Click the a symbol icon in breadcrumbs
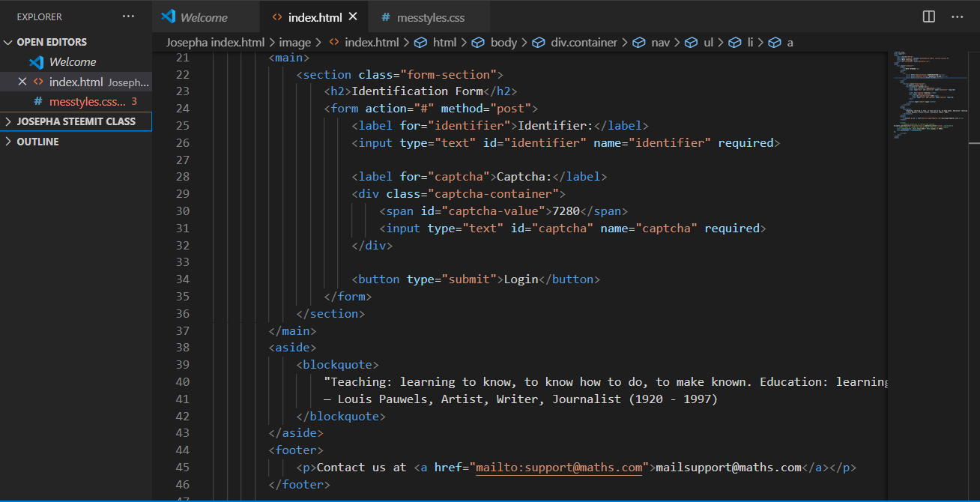 (775, 43)
